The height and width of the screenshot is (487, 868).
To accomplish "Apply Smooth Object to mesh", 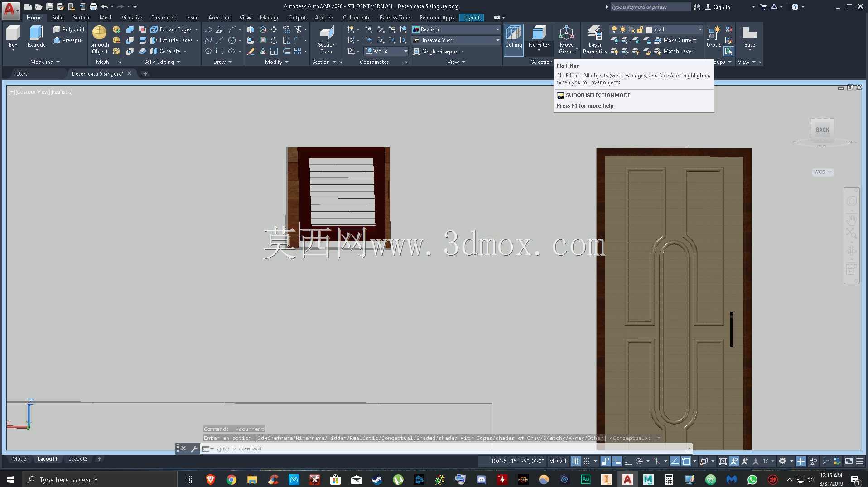I will click(x=100, y=40).
